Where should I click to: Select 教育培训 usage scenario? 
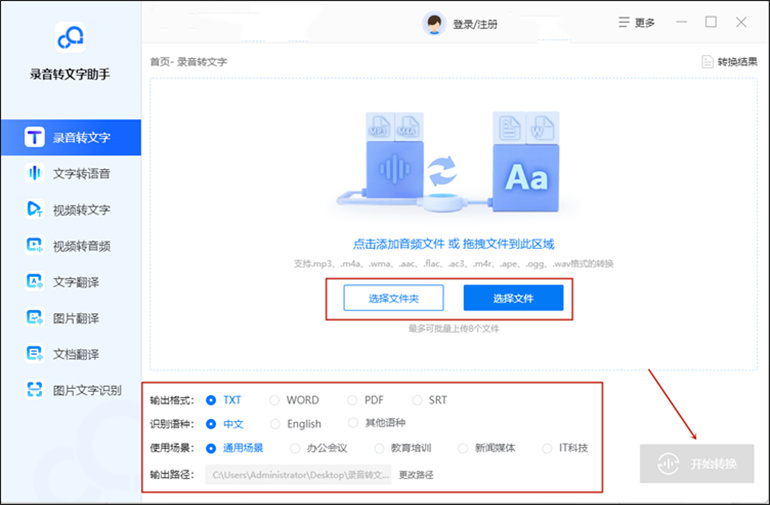403,448
